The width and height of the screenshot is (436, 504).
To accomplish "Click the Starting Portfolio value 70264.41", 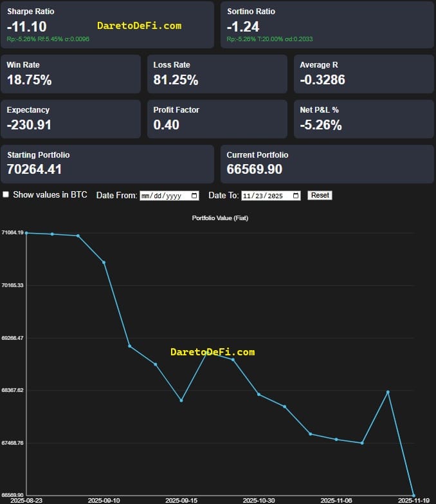I will pos(34,169).
